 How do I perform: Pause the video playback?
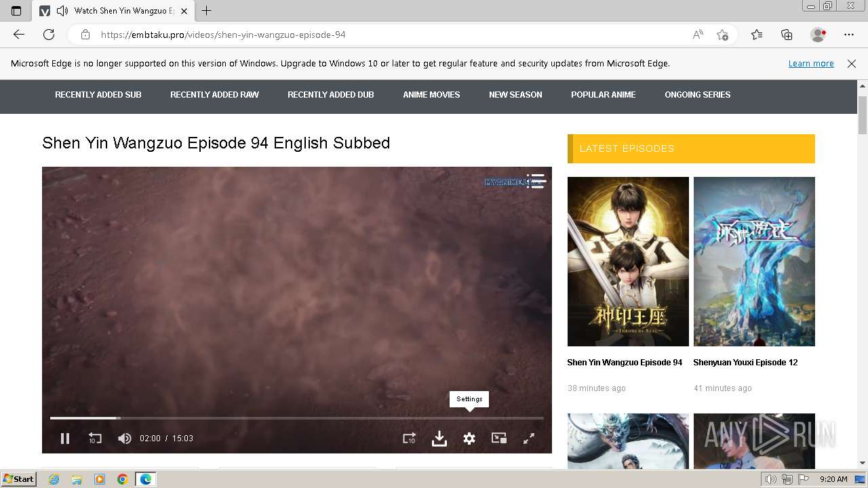pos(65,439)
